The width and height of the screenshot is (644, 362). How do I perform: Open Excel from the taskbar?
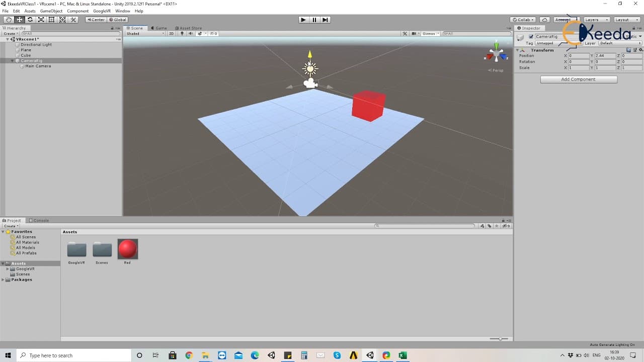pos(403,355)
